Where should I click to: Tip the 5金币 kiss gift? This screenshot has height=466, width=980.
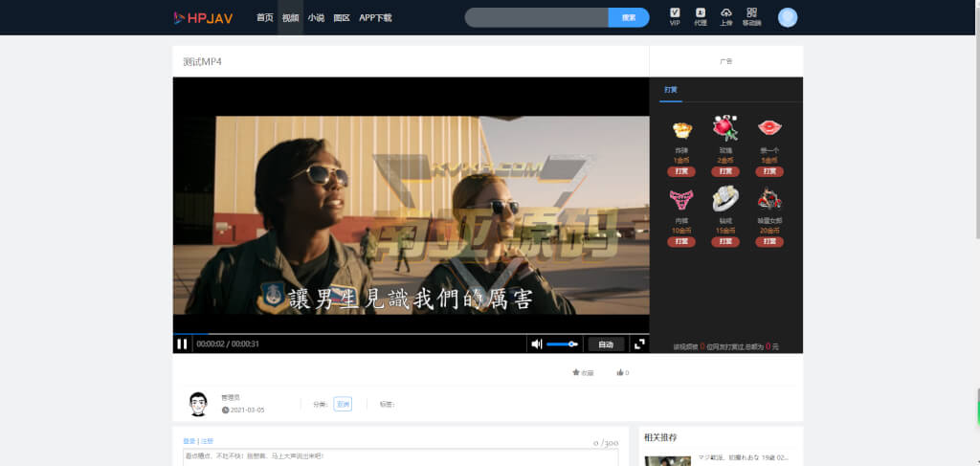[x=769, y=171]
